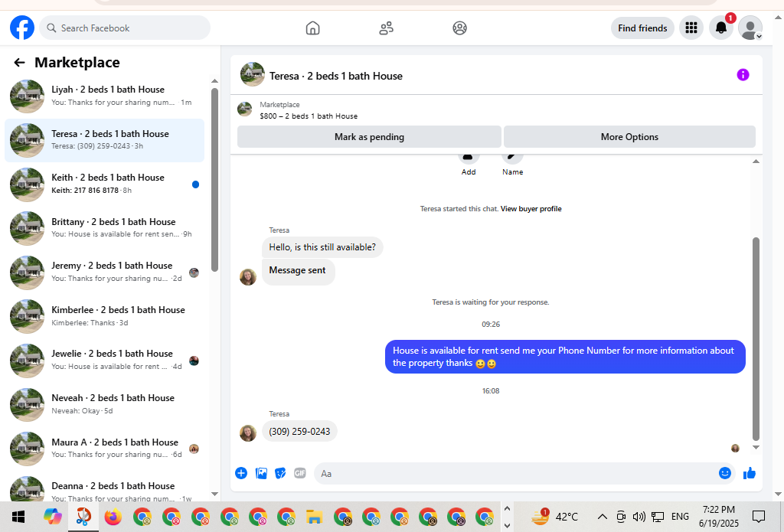Open emoji picker in message box
Viewport: 784px width, 532px height.
(724, 473)
